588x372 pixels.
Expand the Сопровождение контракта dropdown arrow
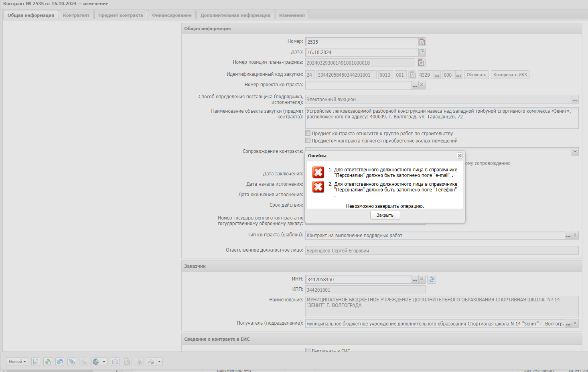click(575, 151)
